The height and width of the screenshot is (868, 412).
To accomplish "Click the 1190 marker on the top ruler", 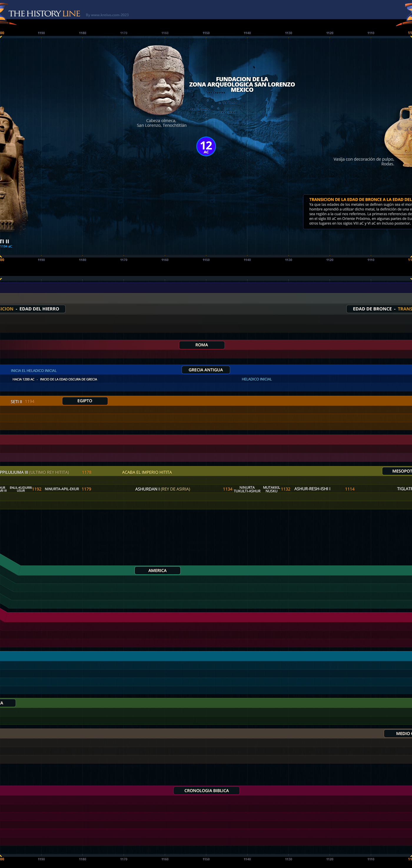I will coord(41,33).
